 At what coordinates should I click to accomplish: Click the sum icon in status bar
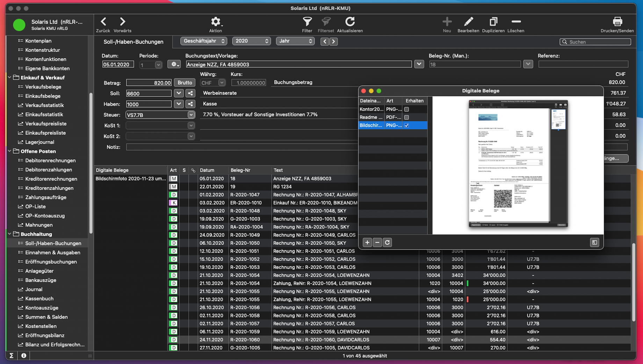[x=12, y=356]
